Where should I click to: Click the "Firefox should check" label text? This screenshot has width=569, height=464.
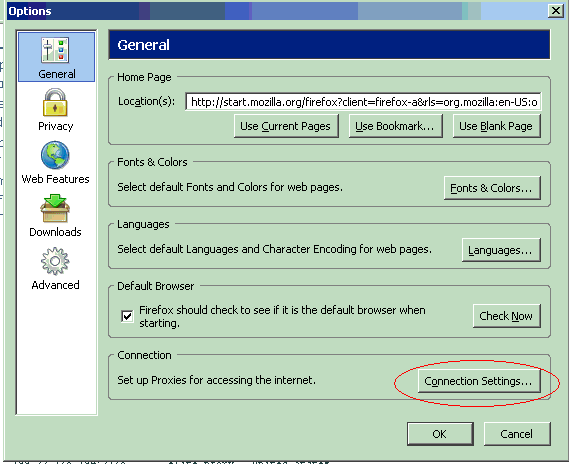click(x=282, y=317)
